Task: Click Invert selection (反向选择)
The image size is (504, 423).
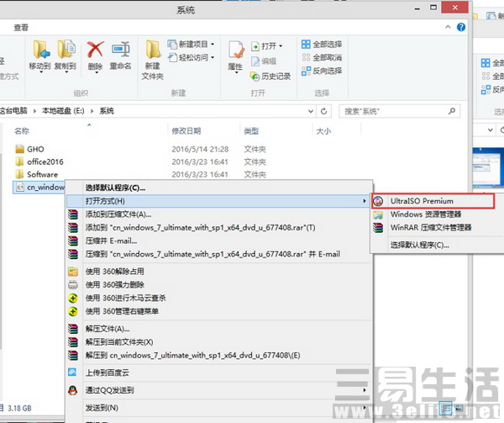Action: tap(322, 71)
